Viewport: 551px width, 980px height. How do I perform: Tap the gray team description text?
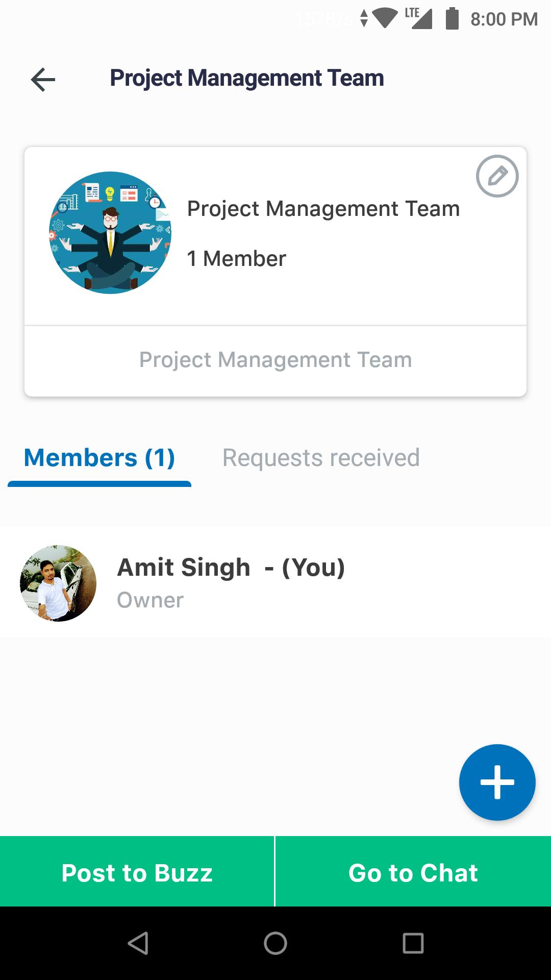(x=275, y=360)
